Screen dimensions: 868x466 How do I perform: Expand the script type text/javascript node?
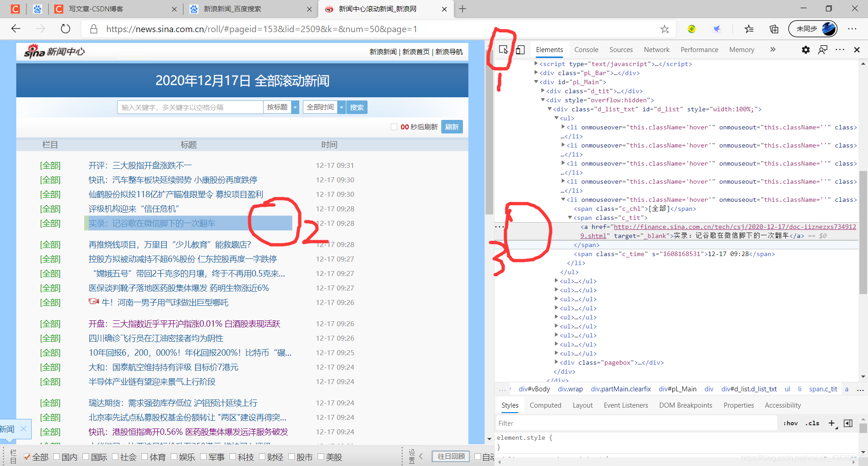point(536,64)
